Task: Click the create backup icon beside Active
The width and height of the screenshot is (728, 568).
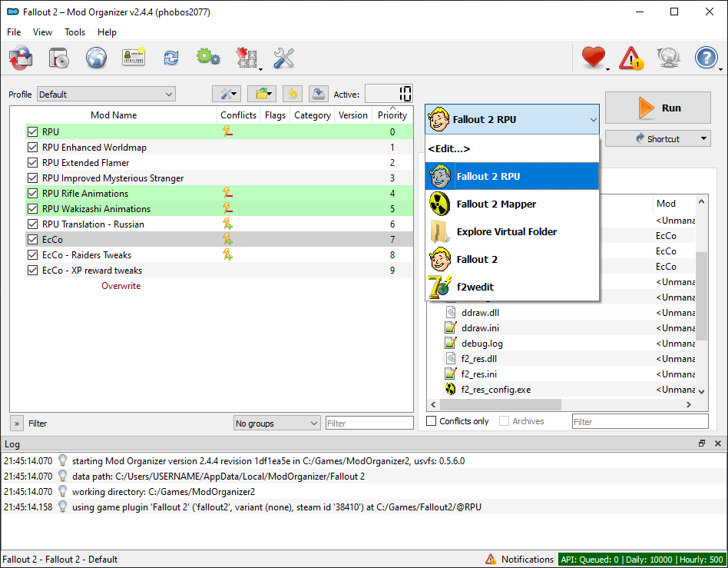Action: click(x=319, y=94)
